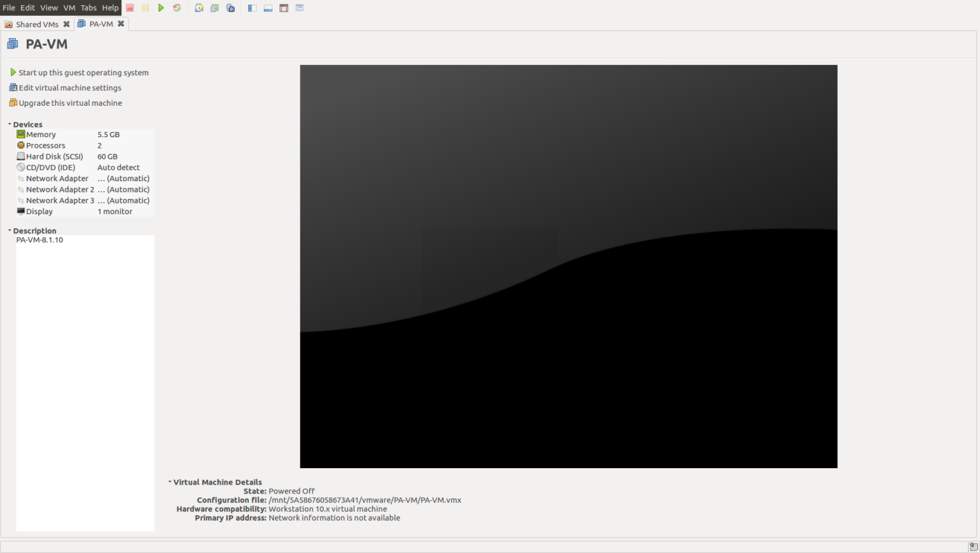Viewport: 980px width, 553px height.
Task: Collapse the Devices section
Action: pyautogui.click(x=10, y=124)
